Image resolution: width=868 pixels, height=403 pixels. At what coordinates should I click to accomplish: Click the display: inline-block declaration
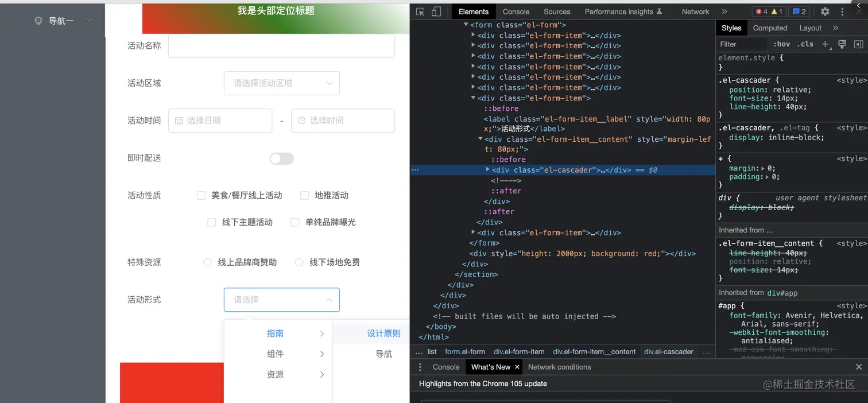[776, 138]
